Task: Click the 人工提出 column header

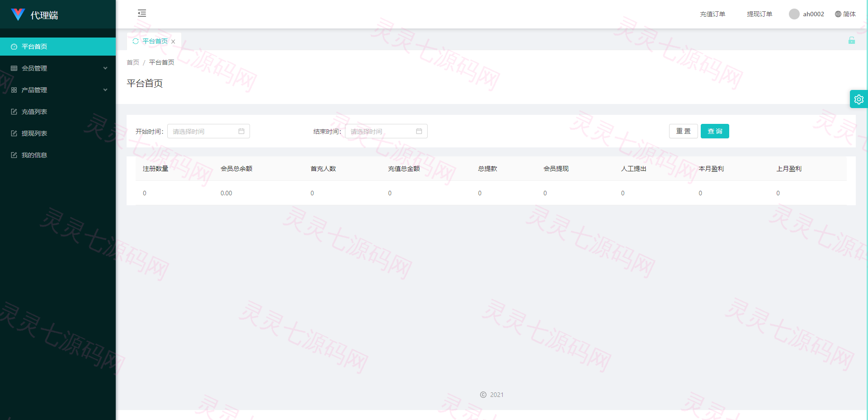Action: (x=634, y=169)
